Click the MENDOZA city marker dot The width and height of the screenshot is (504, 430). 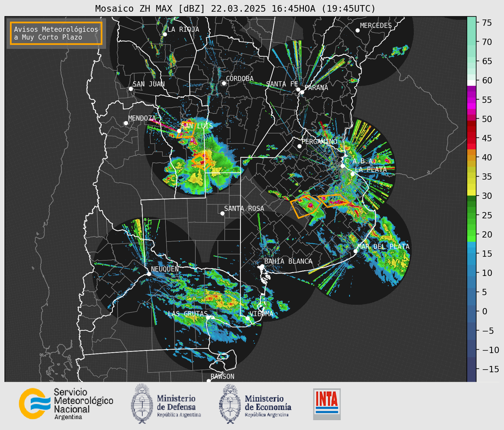[x=126, y=123]
